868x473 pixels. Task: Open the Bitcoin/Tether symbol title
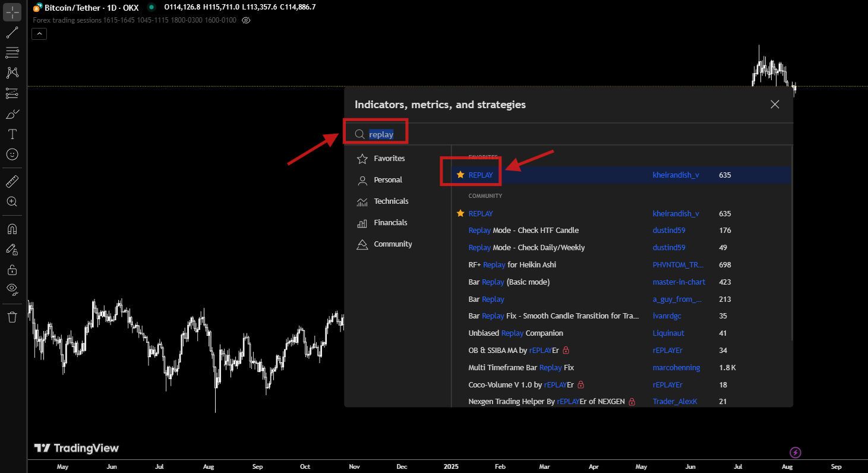(x=91, y=7)
